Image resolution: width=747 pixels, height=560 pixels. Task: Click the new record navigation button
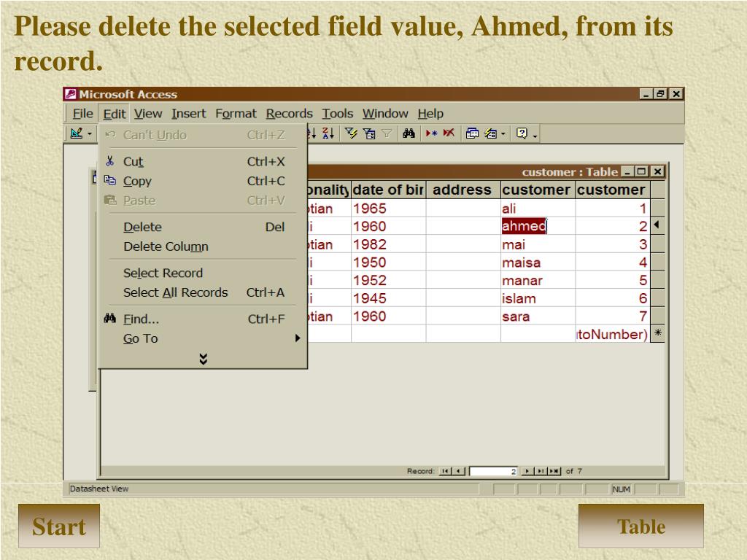[x=554, y=471]
